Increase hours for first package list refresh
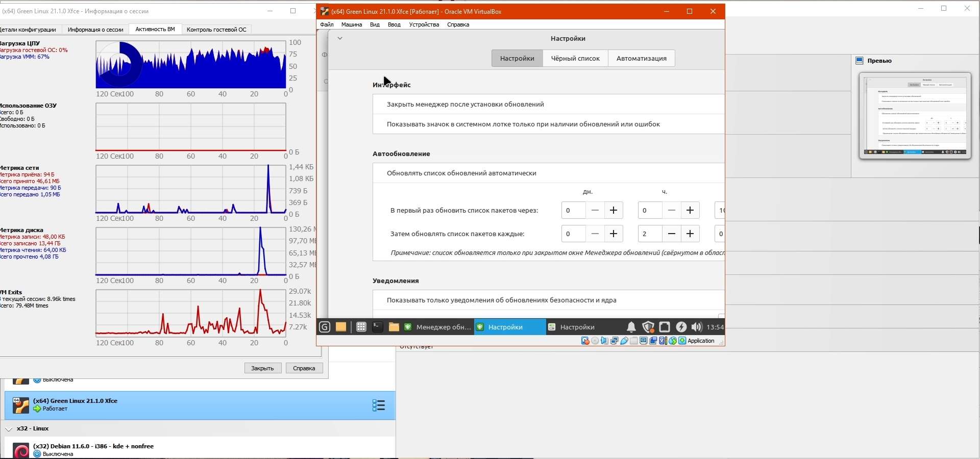Screen dimensions: 980x459 point(690,211)
